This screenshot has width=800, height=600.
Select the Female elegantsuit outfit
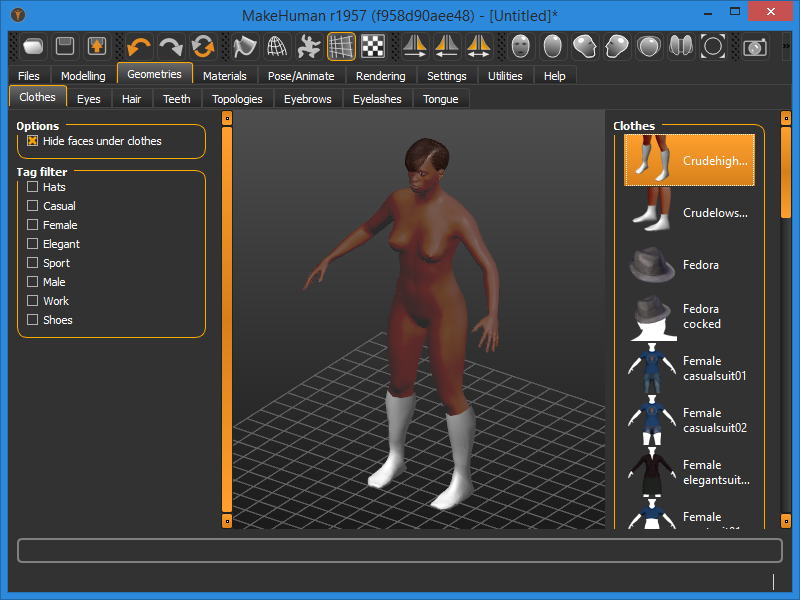pyautogui.click(x=689, y=472)
